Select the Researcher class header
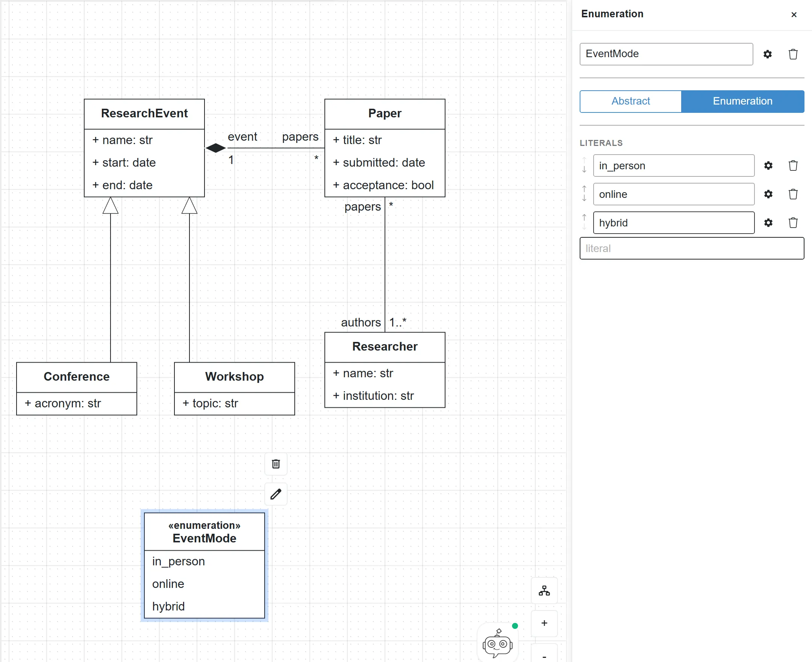Screen dimensions: 812x662 [385, 347]
